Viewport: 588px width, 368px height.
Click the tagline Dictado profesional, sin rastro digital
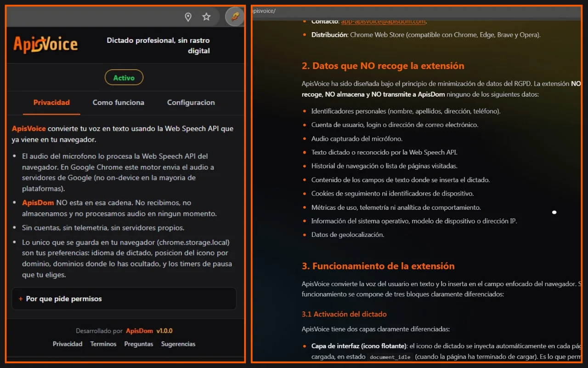pyautogui.click(x=158, y=46)
